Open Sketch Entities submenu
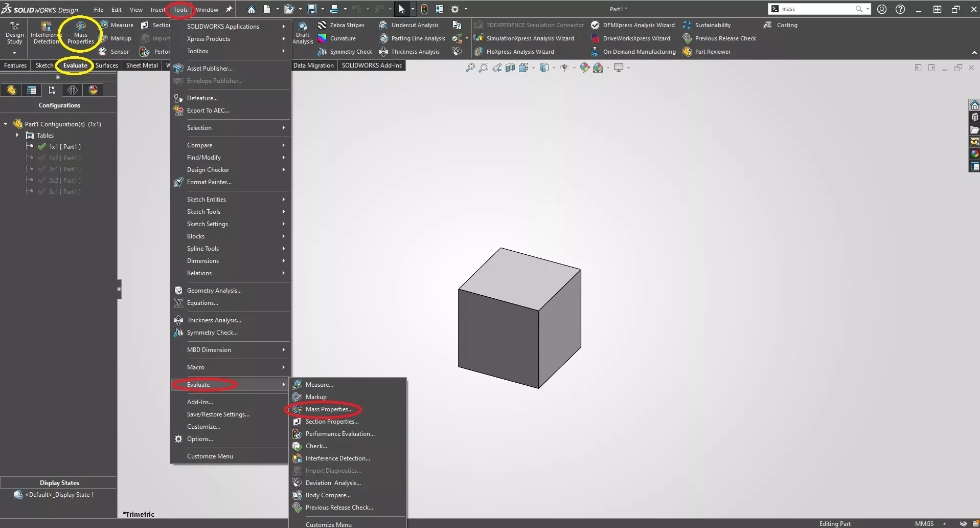The width and height of the screenshot is (980, 528). point(231,200)
